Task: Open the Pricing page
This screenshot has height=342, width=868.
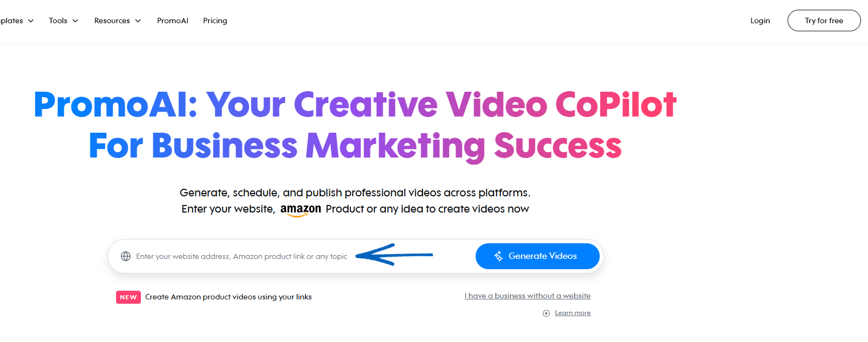Action: point(215,20)
